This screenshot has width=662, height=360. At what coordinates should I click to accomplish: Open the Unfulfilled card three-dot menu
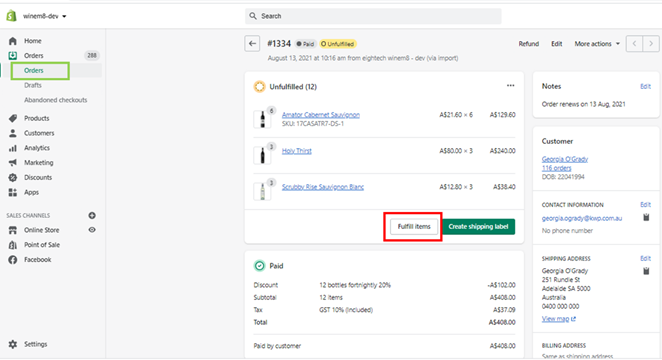tap(510, 86)
